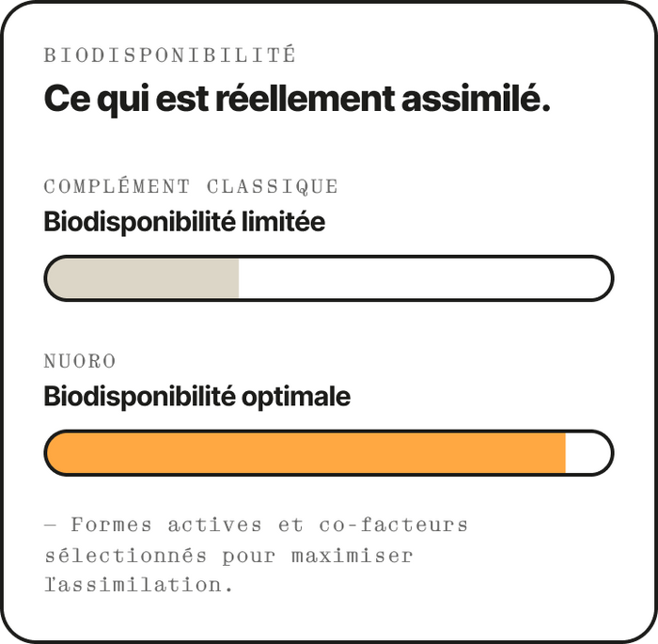
Task: Click the BIODISPONIBILITÉ eyebrow label
Action: pos(170,55)
